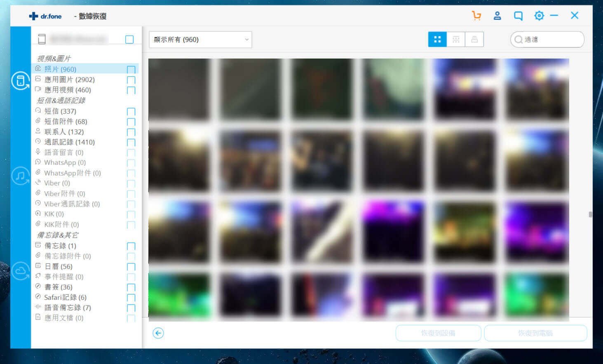Open the shopping cart icon
This screenshot has width=603, height=364.
(x=476, y=16)
